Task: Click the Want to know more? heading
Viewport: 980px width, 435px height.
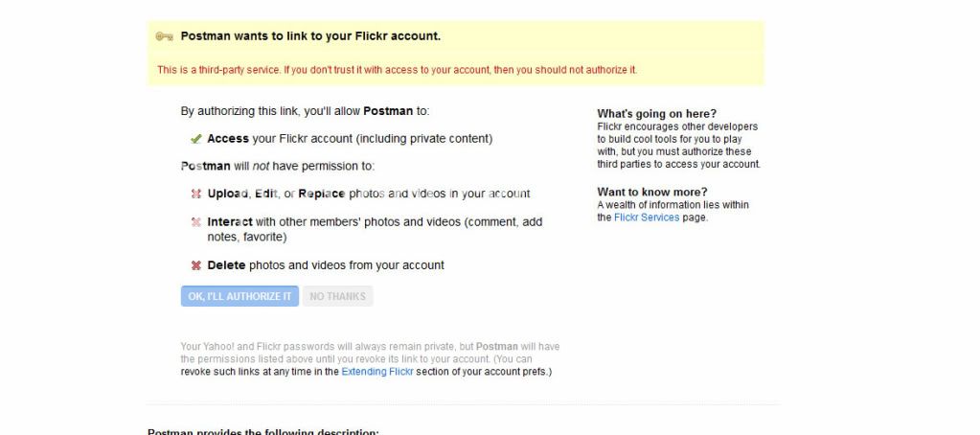Action: point(652,192)
